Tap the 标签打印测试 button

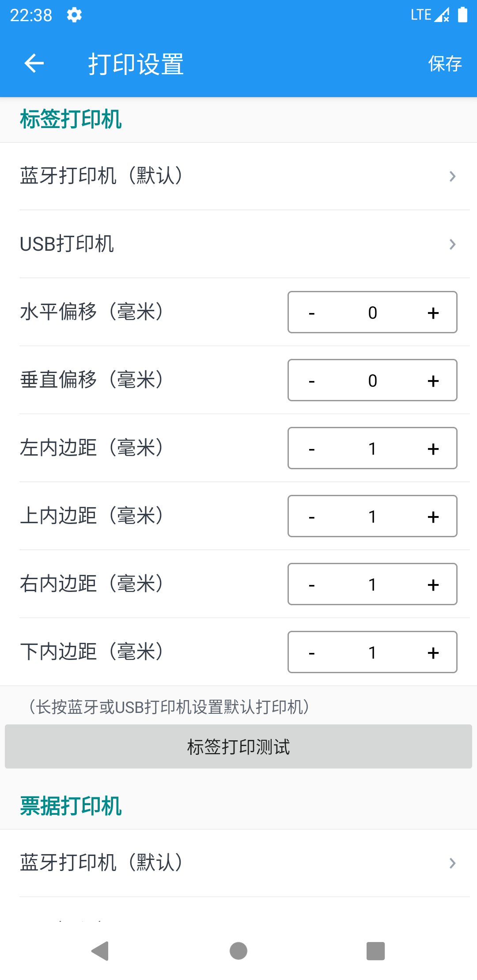(238, 746)
